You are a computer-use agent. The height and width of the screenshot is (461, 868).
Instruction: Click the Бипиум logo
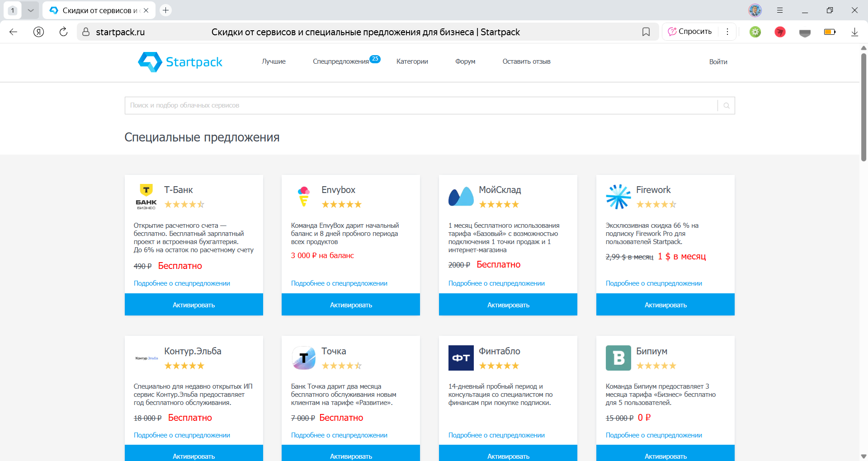[618, 358]
